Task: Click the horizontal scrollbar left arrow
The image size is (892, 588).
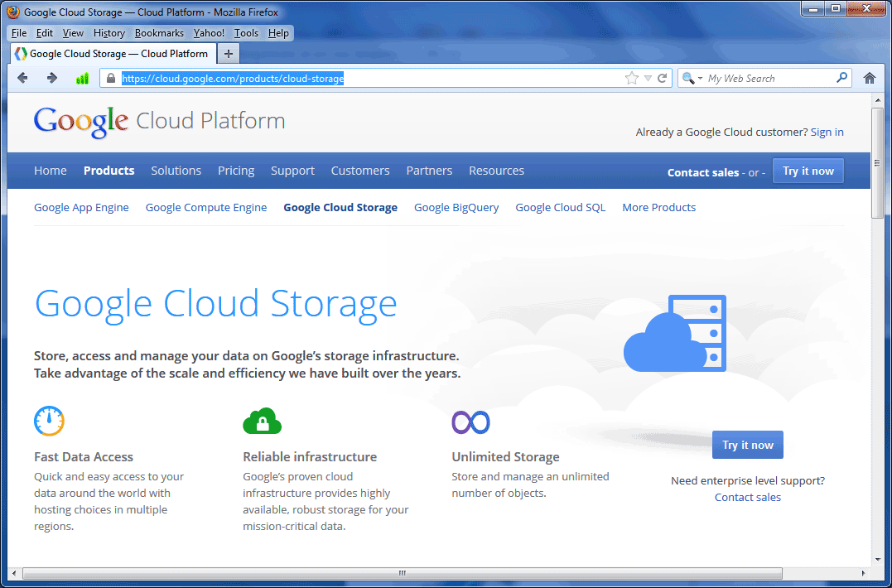Action: click(x=14, y=573)
